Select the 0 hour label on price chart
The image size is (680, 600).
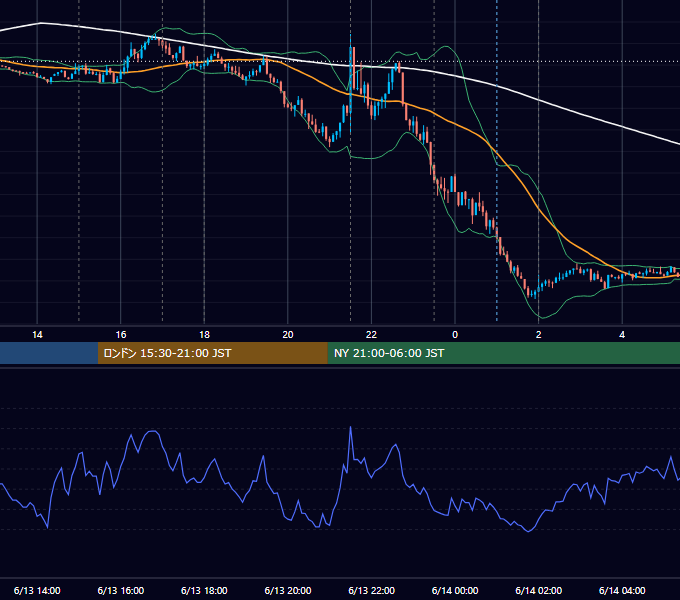point(455,335)
